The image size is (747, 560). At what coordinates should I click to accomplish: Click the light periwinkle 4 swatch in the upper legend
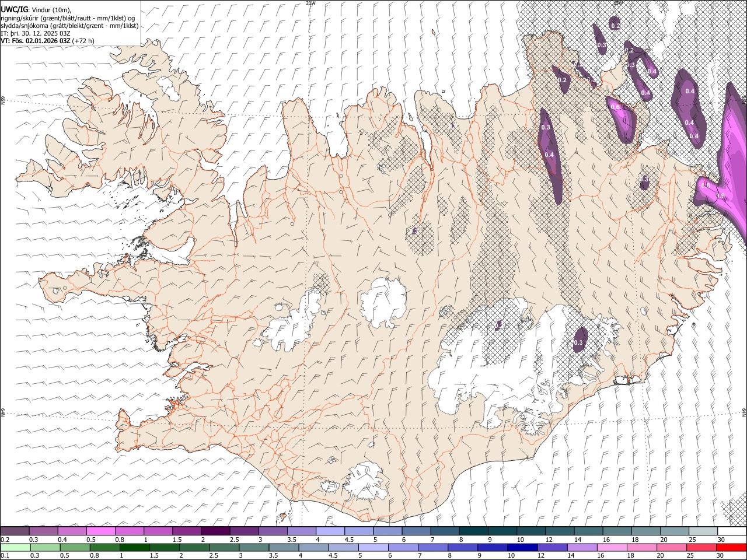330,531
